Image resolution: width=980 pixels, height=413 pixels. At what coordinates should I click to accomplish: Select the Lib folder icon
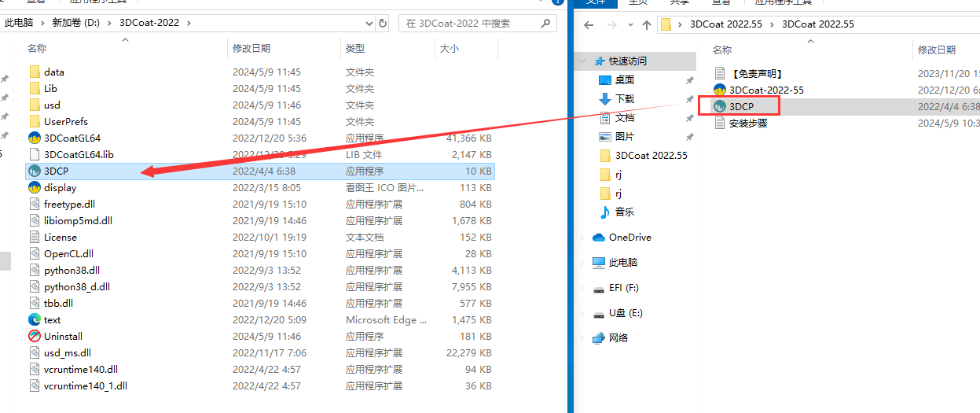[x=34, y=88]
